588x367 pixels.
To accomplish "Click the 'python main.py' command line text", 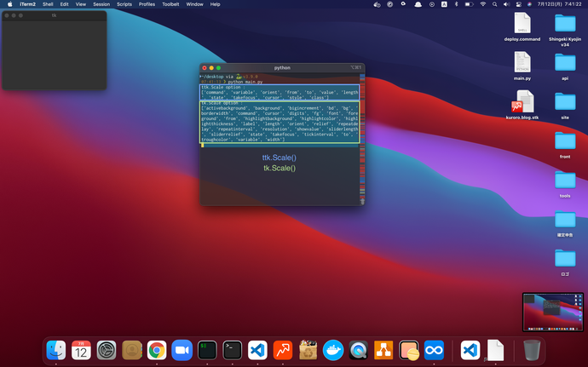I will [245, 82].
